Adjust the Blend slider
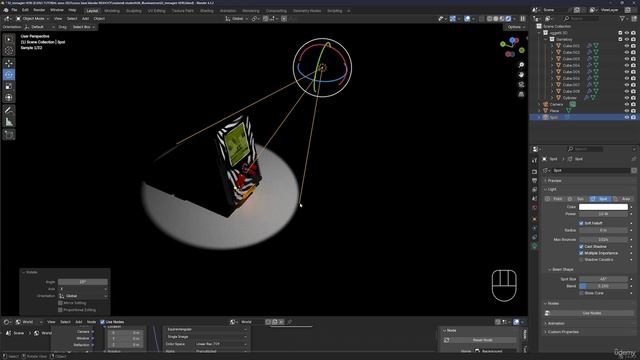640x360 pixels. [x=603, y=286]
